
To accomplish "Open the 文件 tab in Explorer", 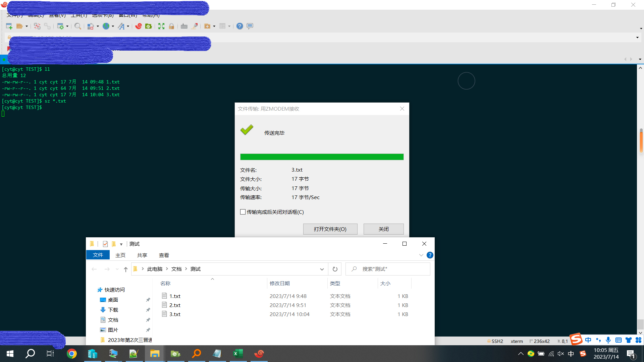I will [x=98, y=255].
